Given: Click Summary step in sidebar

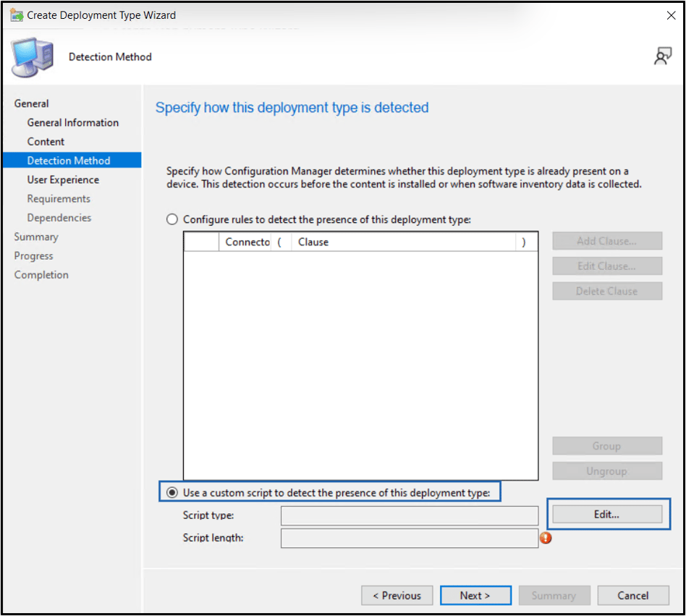Looking at the screenshot, I should click(x=36, y=237).
